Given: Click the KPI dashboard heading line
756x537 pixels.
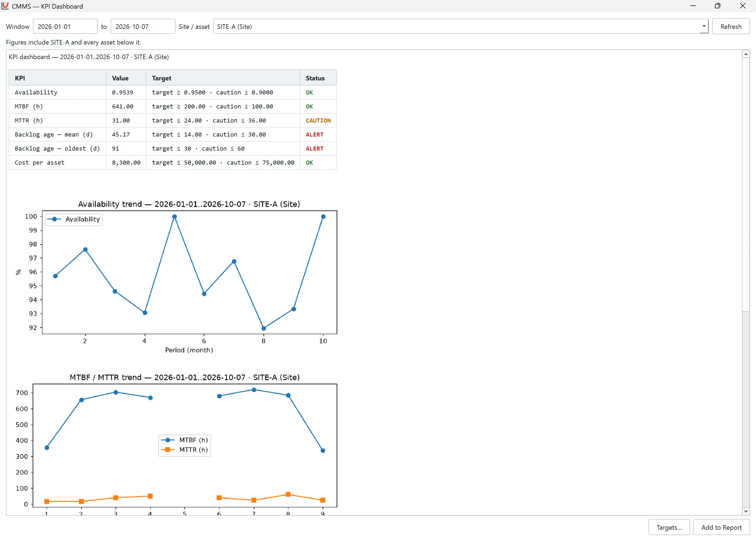Looking at the screenshot, I should pyautogui.click(x=89, y=57).
